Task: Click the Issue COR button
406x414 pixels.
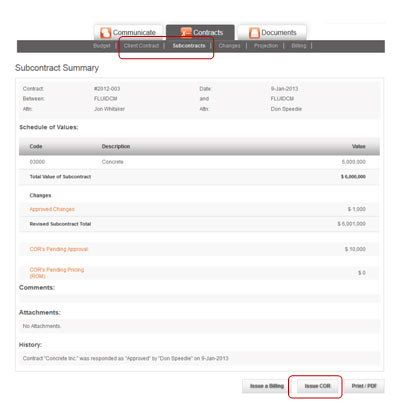Action: [x=317, y=386]
